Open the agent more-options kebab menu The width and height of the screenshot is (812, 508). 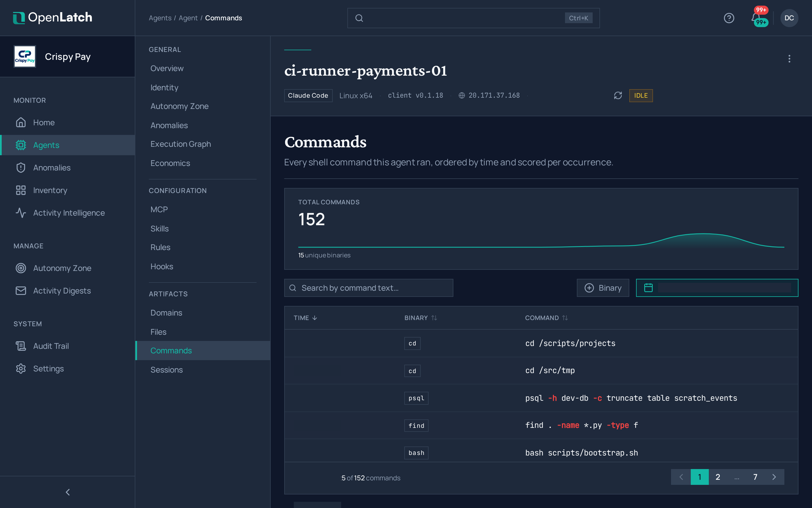tap(789, 59)
